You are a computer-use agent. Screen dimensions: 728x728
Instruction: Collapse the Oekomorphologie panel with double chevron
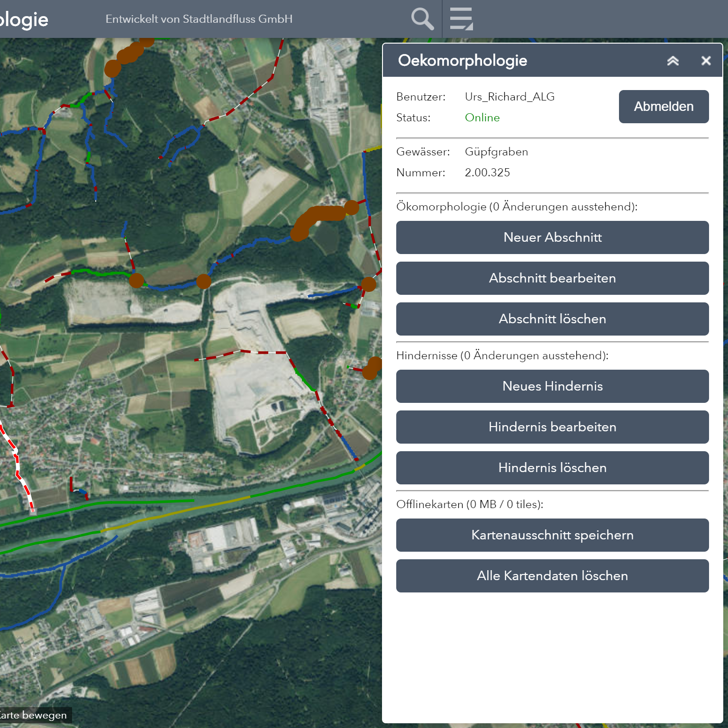pyautogui.click(x=673, y=61)
